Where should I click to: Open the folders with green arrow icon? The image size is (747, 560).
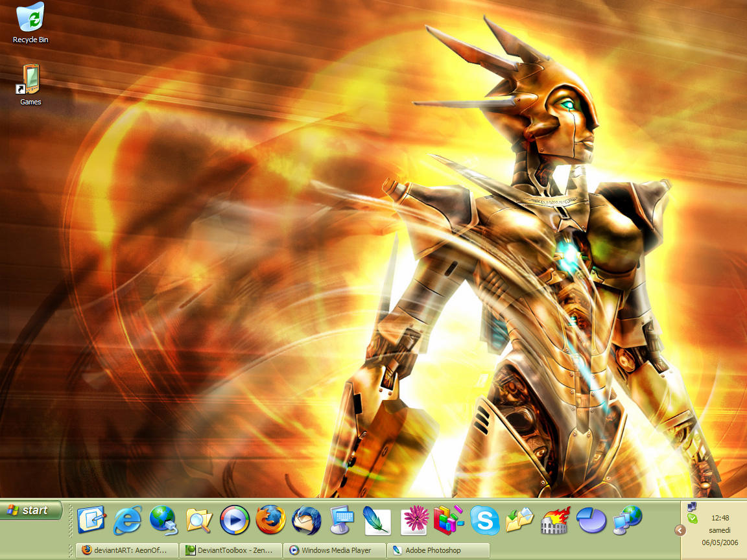[519, 520]
